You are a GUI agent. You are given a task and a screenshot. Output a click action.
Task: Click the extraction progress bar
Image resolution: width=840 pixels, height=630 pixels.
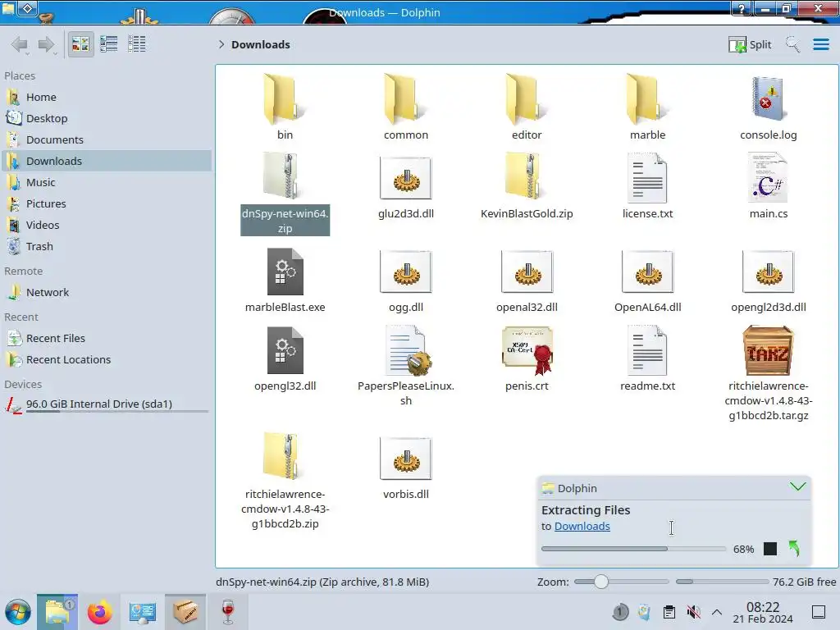click(x=633, y=549)
